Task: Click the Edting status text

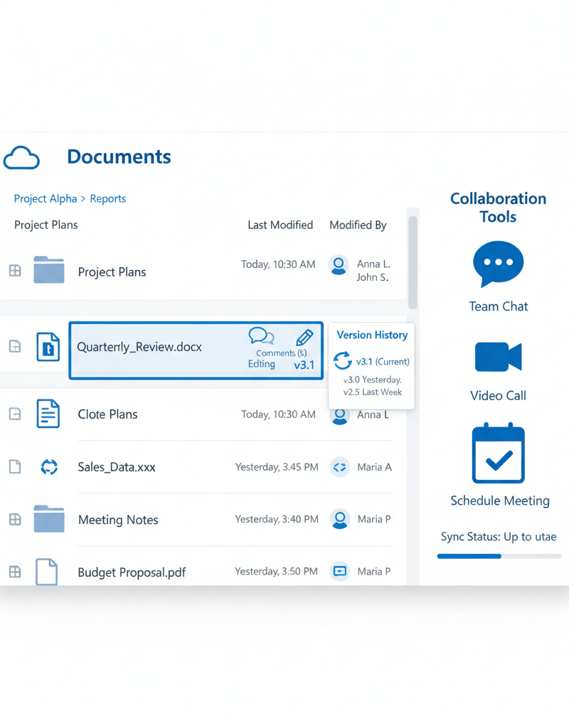Action: click(262, 363)
